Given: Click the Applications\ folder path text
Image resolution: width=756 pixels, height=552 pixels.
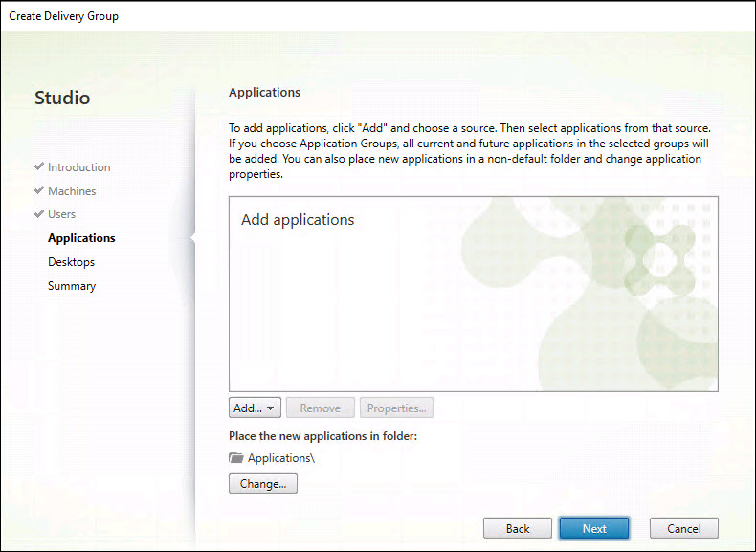Looking at the screenshot, I should click(x=281, y=458).
